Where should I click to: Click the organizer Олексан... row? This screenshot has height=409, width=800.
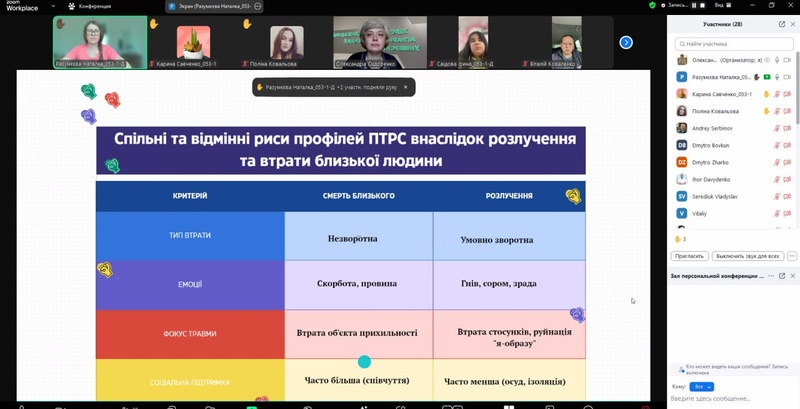point(733,60)
